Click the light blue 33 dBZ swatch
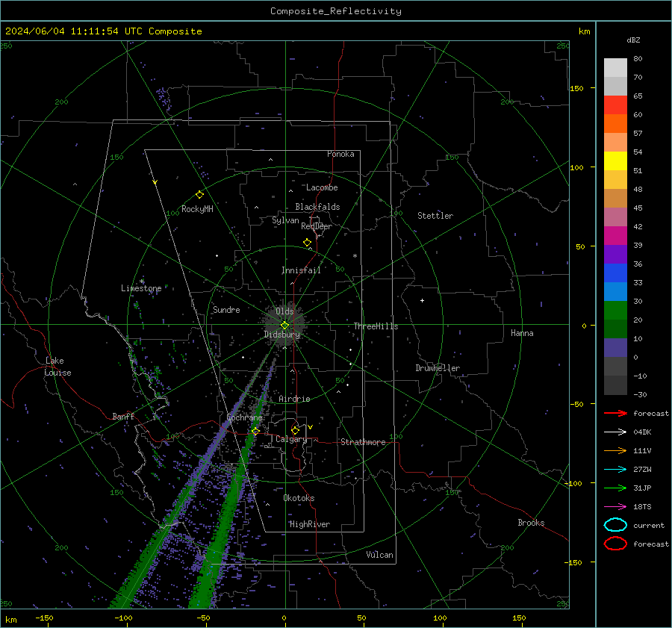This screenshot has width=672, height=628. (615, 291)
